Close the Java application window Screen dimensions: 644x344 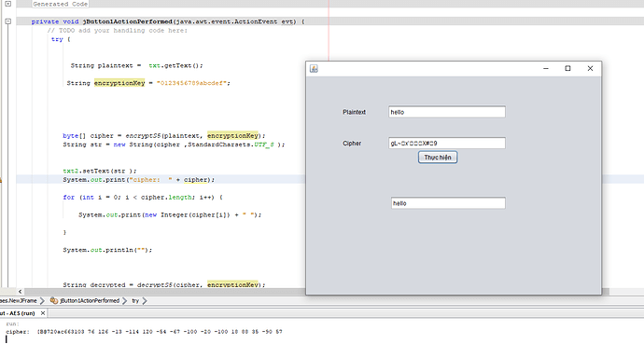click(x=590, y=68)
